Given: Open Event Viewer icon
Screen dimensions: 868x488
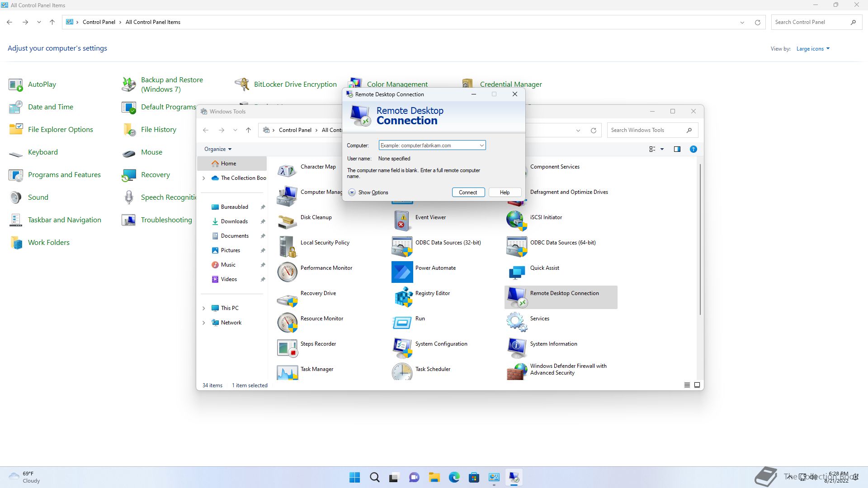Looking at the screenshot, I should [x=402, y=221].
